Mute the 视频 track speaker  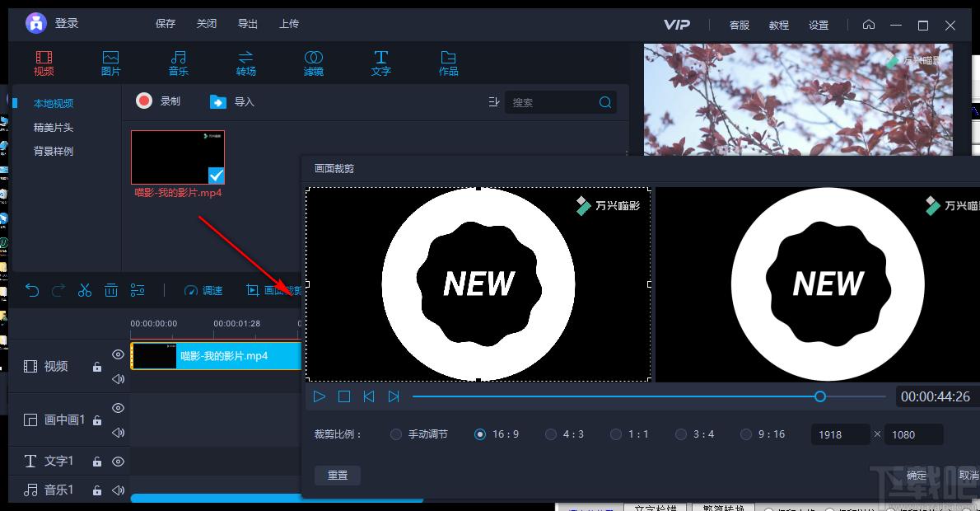click(x=118, y=379)
